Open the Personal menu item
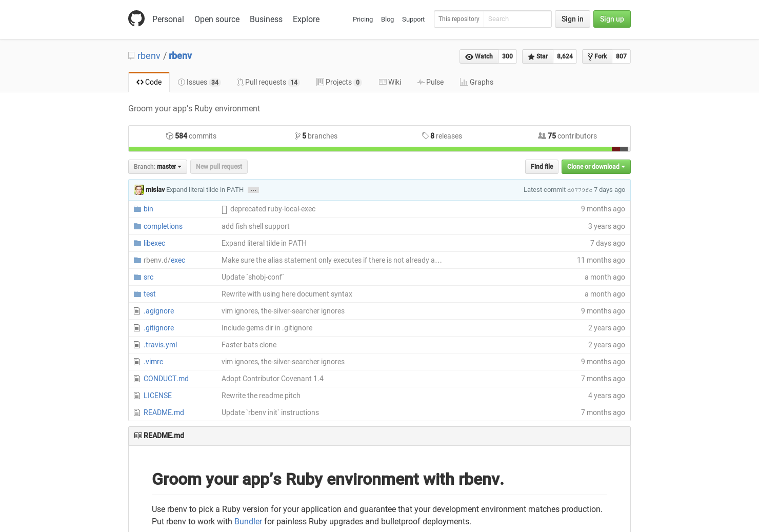This screenshot has width=759, height=532. click(168, 19)
